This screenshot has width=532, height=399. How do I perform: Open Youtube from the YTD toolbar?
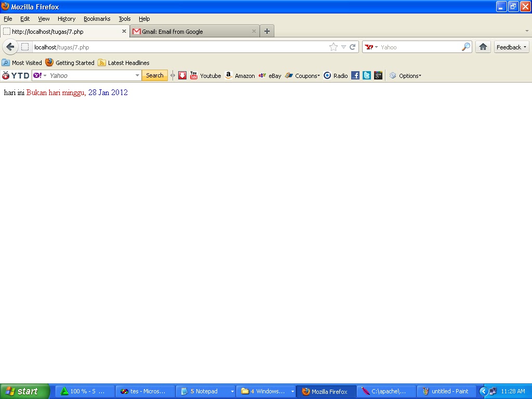[206, 76]
